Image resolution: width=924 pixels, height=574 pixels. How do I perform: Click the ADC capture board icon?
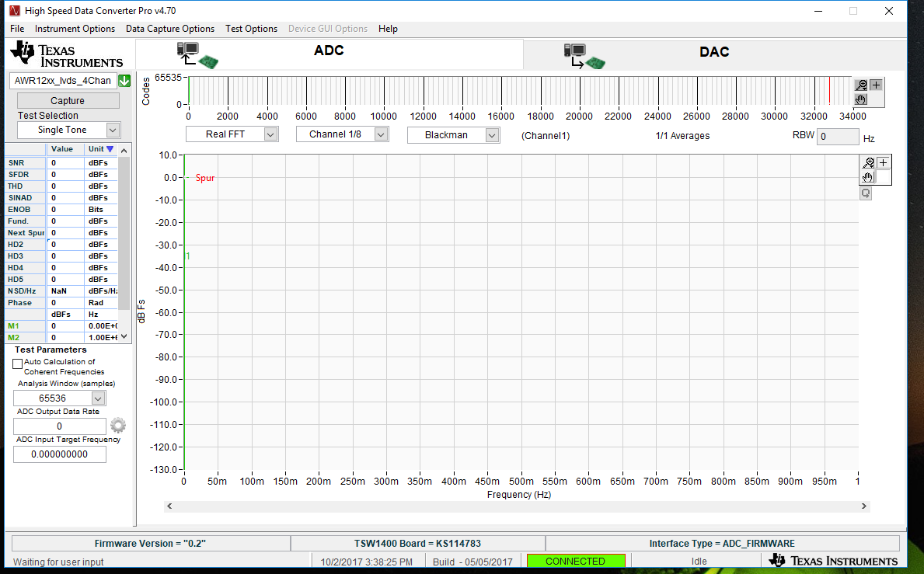pyautogui.click(x=198, y=55)
